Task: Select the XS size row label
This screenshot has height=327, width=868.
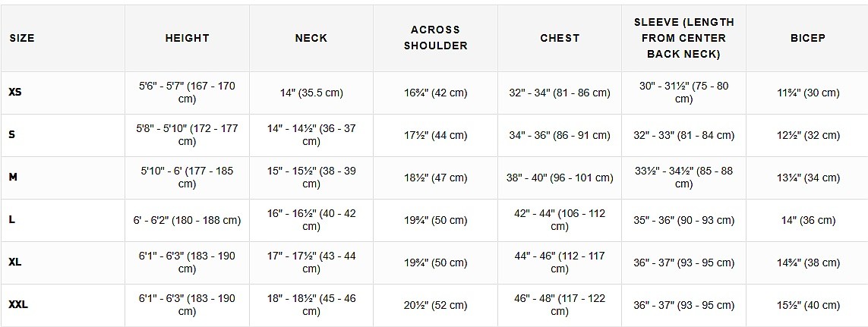Action: (x=15, y=93)
